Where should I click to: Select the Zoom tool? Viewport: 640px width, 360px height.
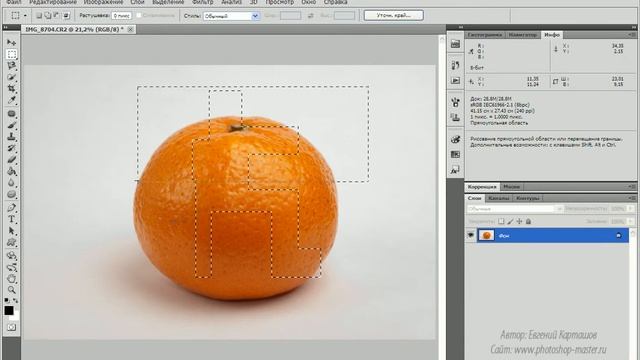pos(11,290)
